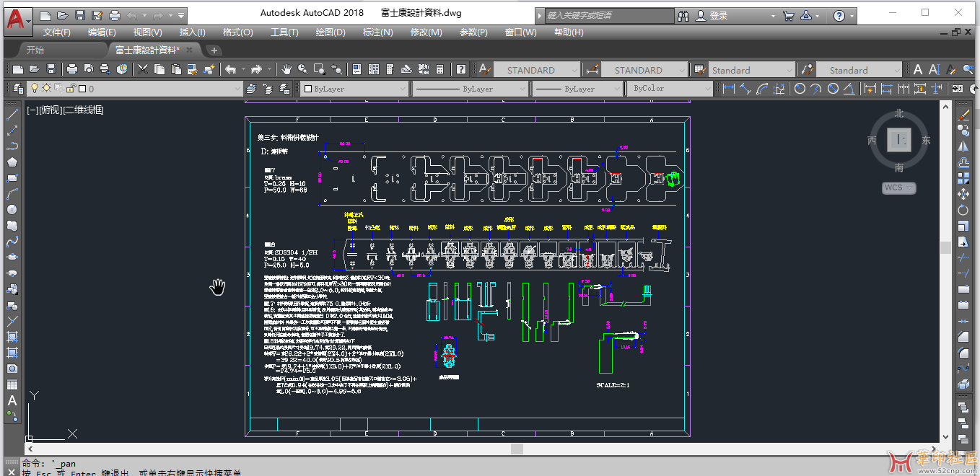This screenshot has width=980, height=476.
Task: Click the ViewCube top face
Action: [899, 141]
